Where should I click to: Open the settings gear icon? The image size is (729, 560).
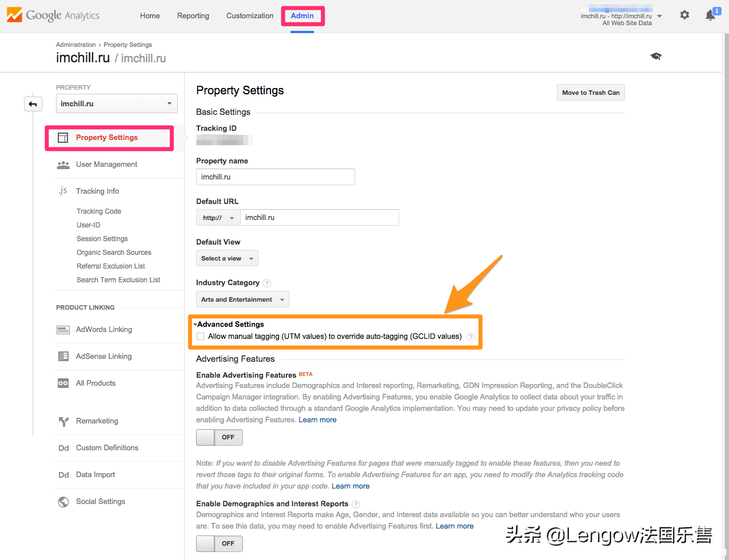[684, 15]
